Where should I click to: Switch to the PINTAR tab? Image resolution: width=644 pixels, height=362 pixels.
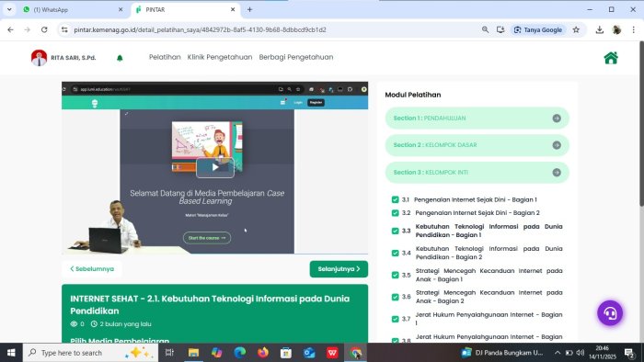click(x=185, y=9)
